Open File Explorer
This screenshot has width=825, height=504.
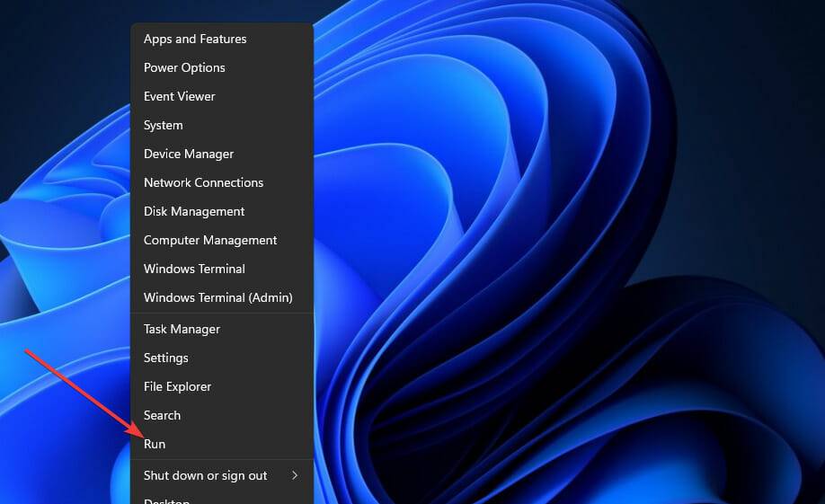(x=178, y=386)
